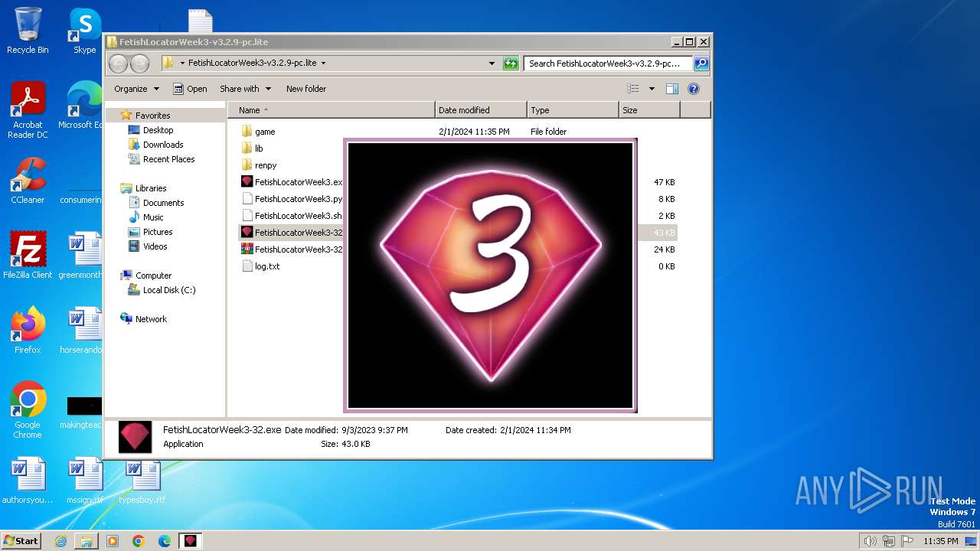The image size is (980, 551).
Task: Open authorsyou document on desktop
Action: (28, 481)
